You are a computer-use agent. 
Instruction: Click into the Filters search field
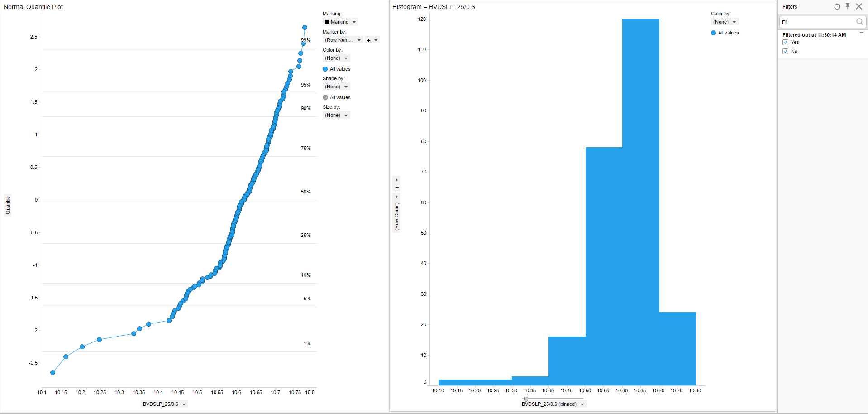817,22
